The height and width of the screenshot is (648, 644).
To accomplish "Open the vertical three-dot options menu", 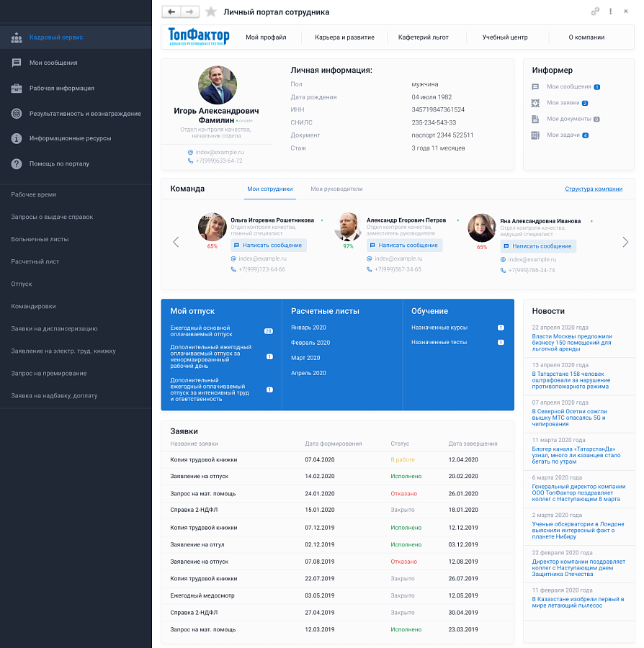I will pyautogui.click(x=610, y=12).
